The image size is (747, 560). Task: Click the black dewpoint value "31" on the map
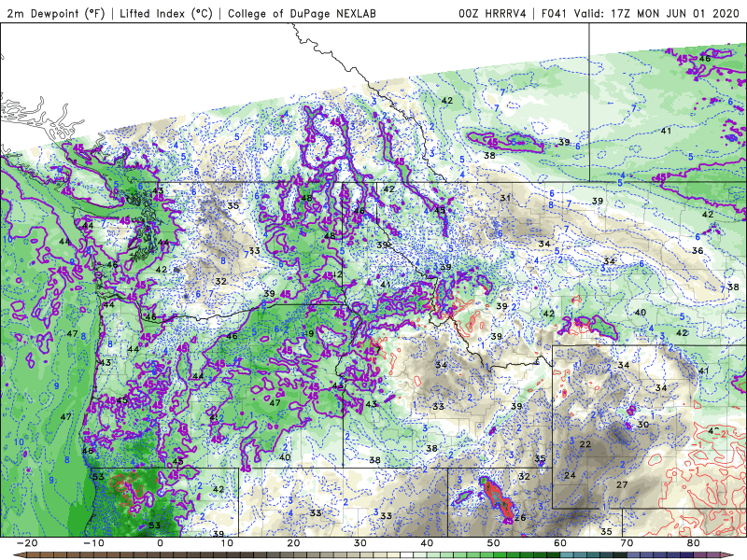[x=505, y=198]
